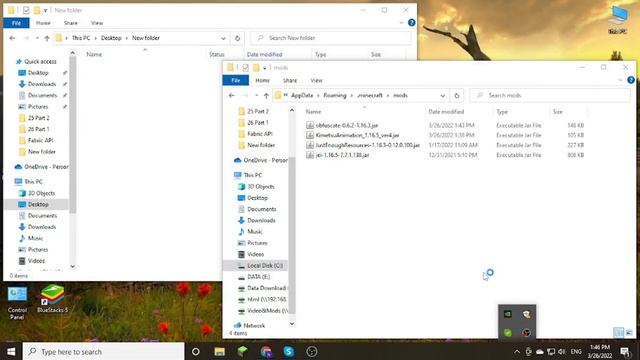The height and width of the screenshot is (360, 640).
Task: Open Music in mods window sidebar
Action: point(254,232)
